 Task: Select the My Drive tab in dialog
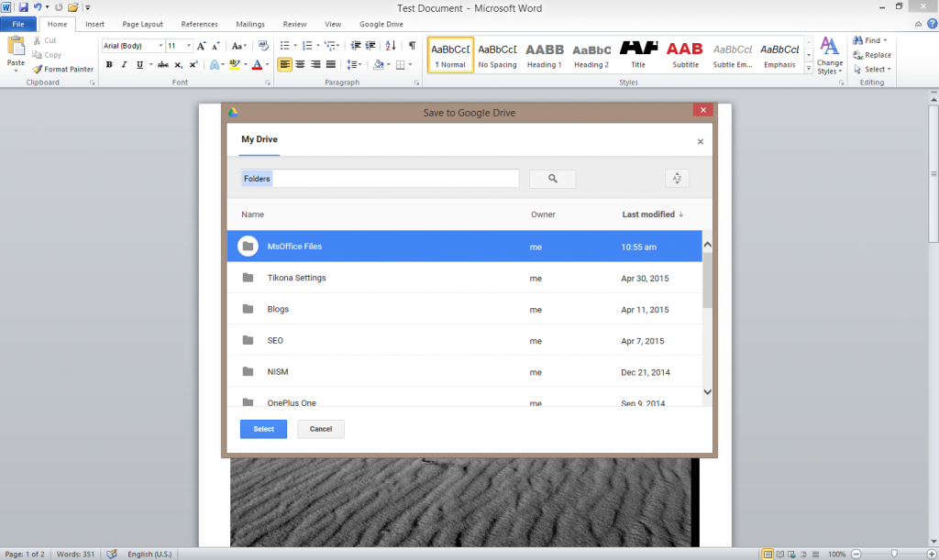tap(260, 139)
